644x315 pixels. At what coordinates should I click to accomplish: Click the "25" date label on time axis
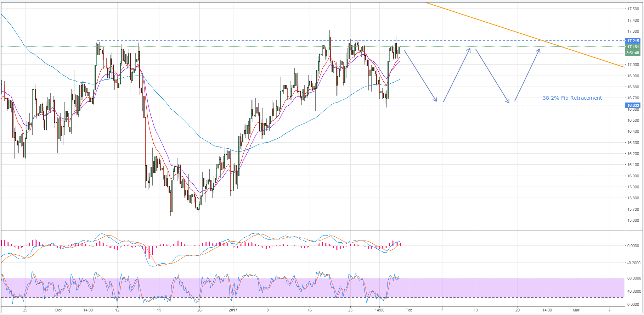coord(25,310)
